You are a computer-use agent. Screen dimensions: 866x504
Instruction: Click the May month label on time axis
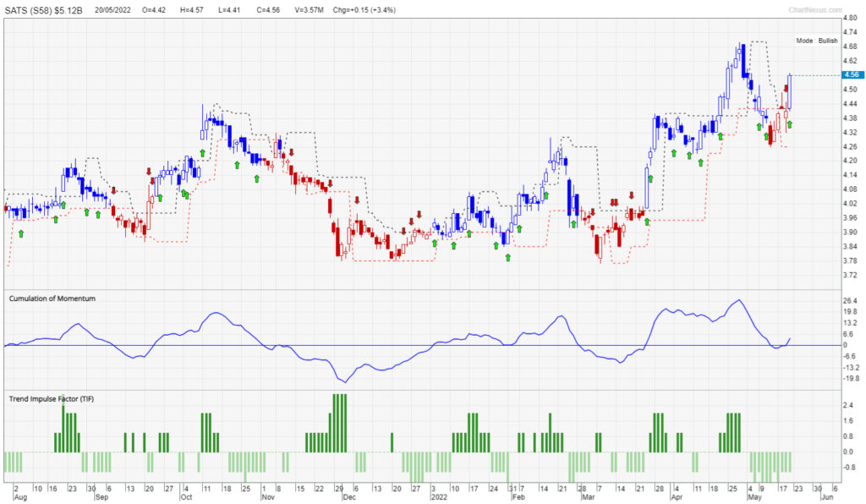point(754,497)
